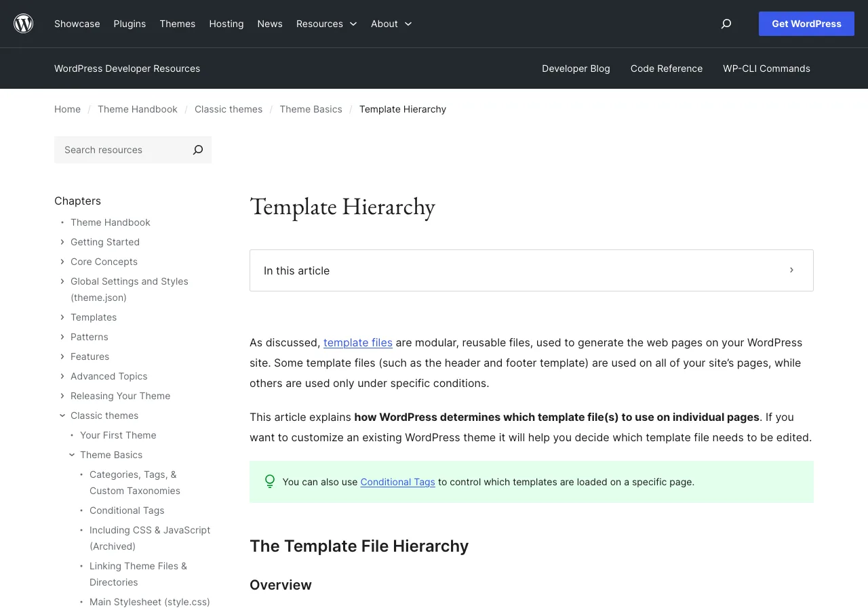This screenshot has width=868, height=610.
Task: Open the Code Reference link
Action: click(667, 68)
